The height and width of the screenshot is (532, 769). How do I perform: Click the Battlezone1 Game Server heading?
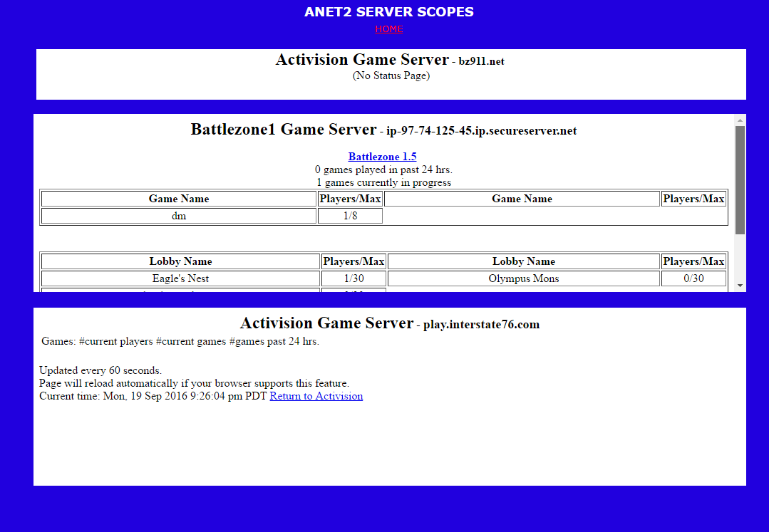pos(383,130)
